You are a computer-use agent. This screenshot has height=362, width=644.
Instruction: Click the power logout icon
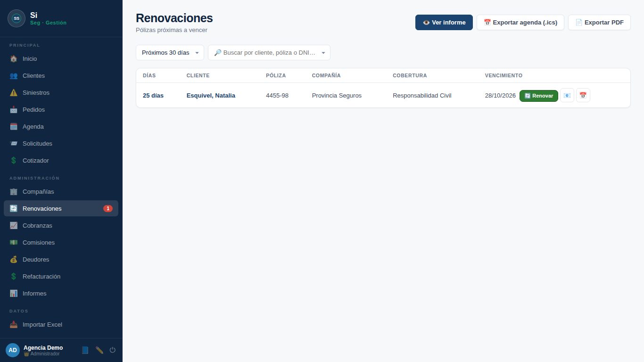pyautogui.click(x=113, y=350)
